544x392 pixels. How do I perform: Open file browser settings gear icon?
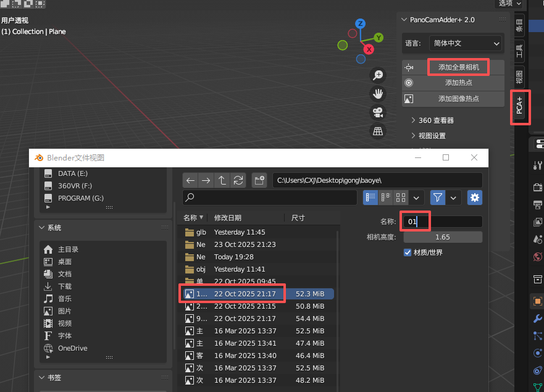click(x=475, y=198)
